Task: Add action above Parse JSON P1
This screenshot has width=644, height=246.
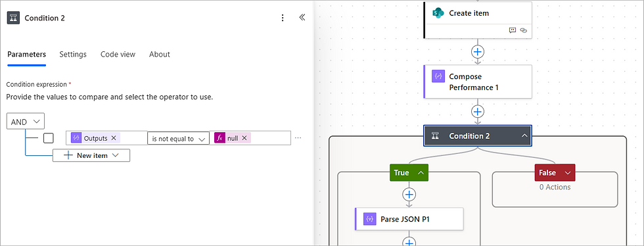Action: click(409, 194)
